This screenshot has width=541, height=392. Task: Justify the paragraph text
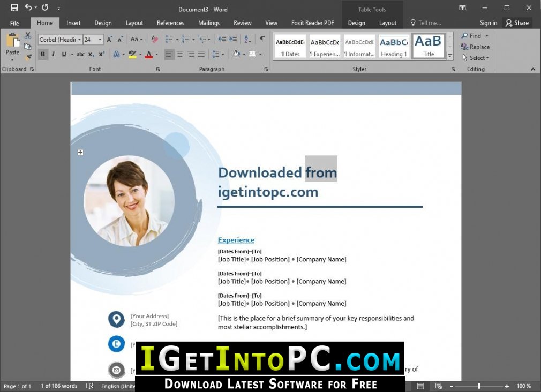pos(201,54)
